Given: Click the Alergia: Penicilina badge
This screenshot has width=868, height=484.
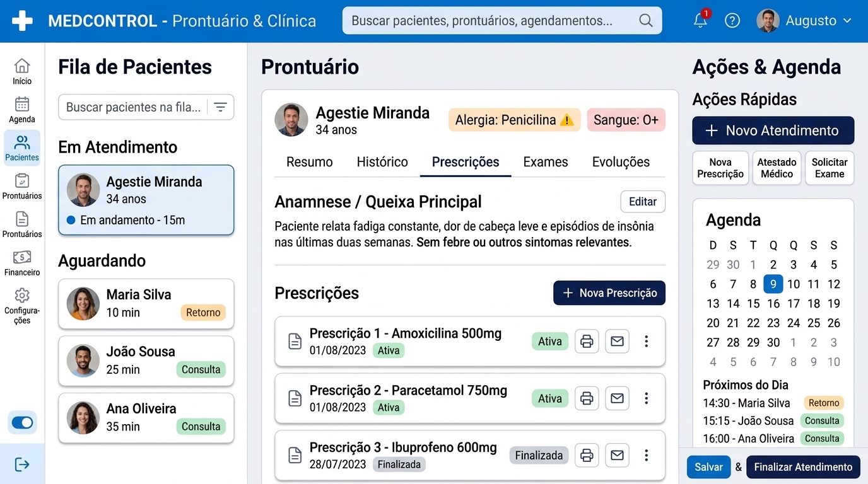Looking at the screenshot, I should click(514, 120).
